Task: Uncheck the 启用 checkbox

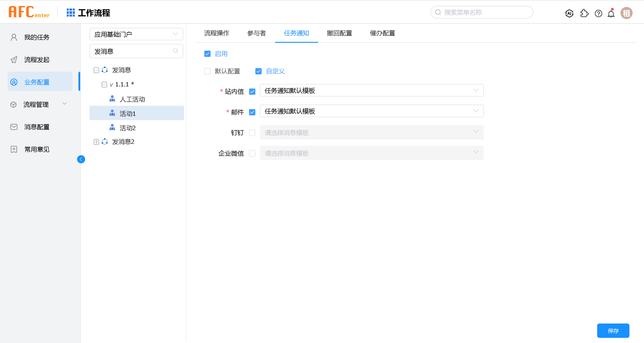Action: [207, 54]
